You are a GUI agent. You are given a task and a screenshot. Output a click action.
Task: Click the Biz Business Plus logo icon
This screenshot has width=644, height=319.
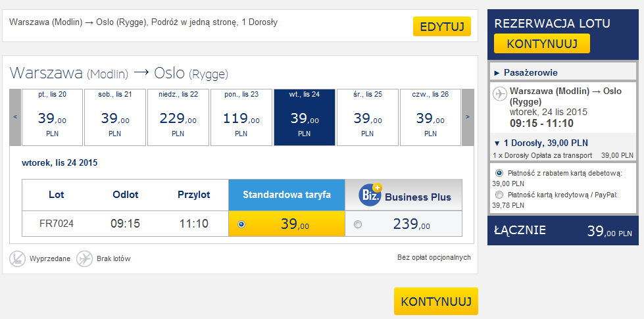coord(370,195)
